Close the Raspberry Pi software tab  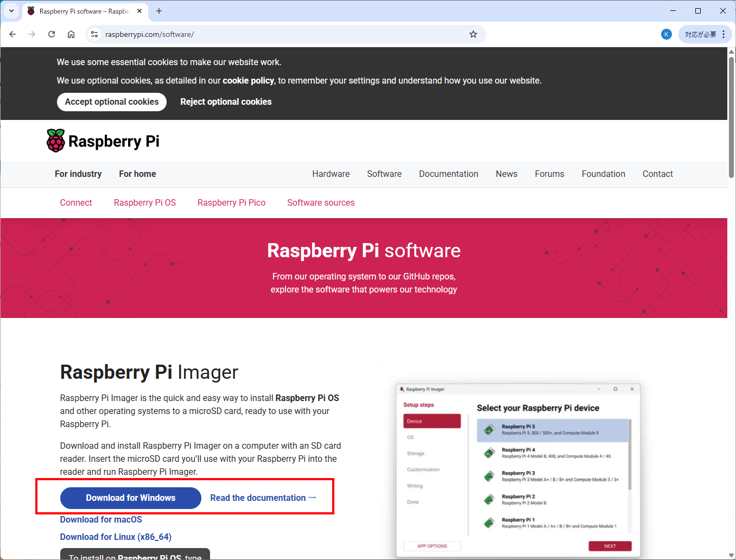coord(139,11)
